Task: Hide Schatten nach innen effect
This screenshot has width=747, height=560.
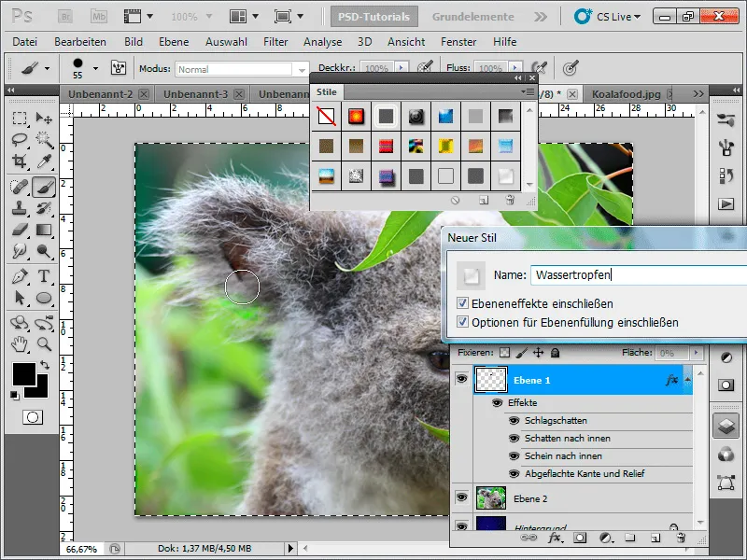Action: 514,438
